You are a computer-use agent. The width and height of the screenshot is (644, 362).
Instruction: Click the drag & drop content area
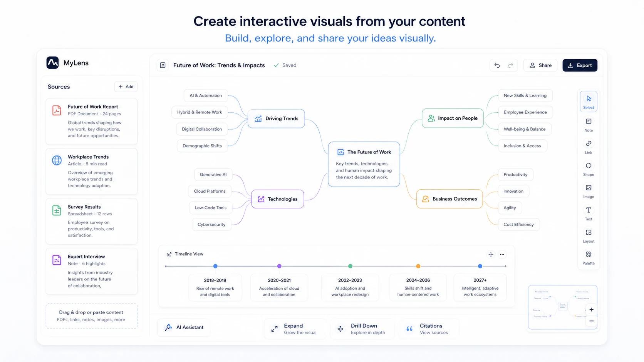[91, 316]
